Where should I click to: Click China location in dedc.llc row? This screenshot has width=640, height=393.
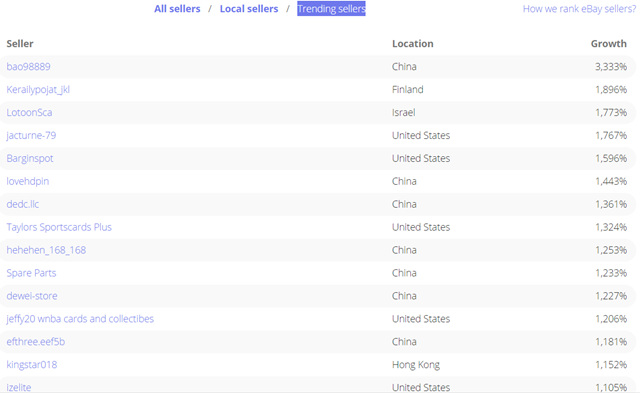click(x=404, y=204)
